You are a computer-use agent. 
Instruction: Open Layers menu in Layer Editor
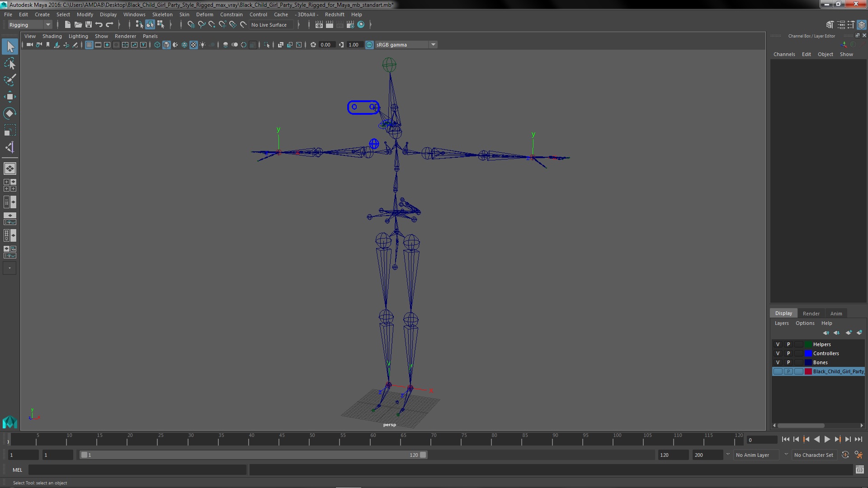click(781, 323)
